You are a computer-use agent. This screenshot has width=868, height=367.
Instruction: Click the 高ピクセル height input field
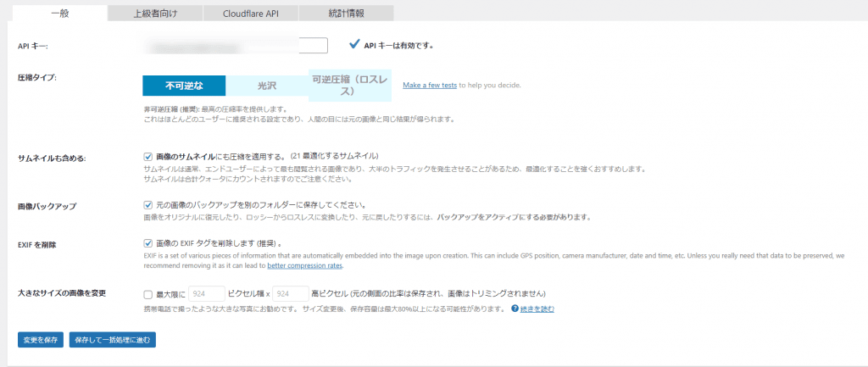pyautogui.click(x=291, y=293)
